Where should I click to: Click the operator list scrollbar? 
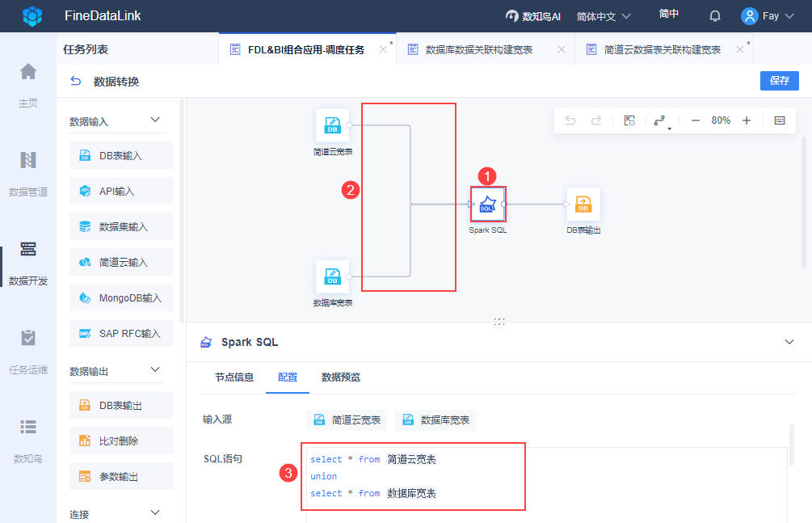click(181, 211)
